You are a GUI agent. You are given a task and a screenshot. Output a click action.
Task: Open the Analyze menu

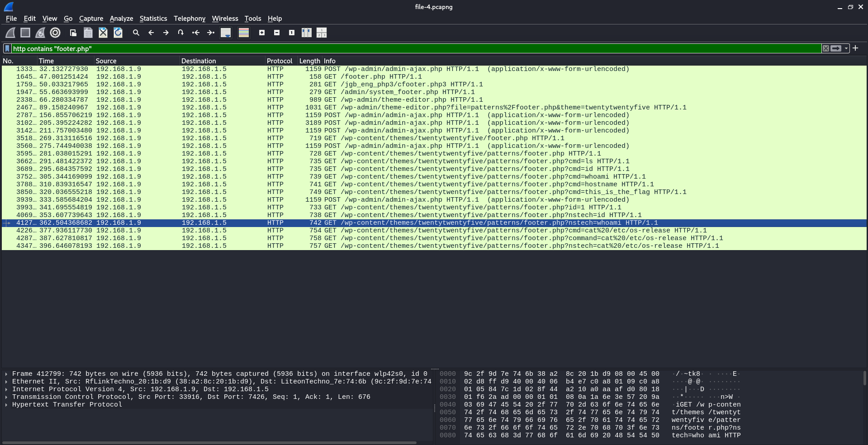[x=121, y=19]
